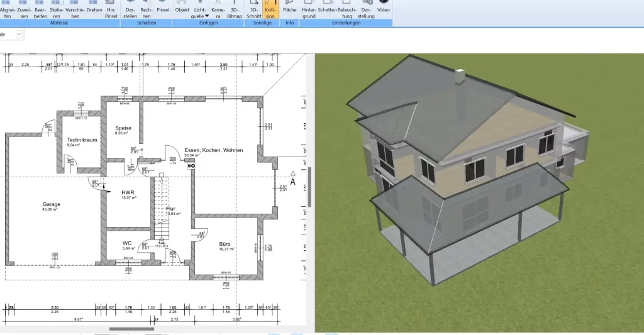
Task: Insert an Objekt from the ribbon
Action: [x=182, y=9]
